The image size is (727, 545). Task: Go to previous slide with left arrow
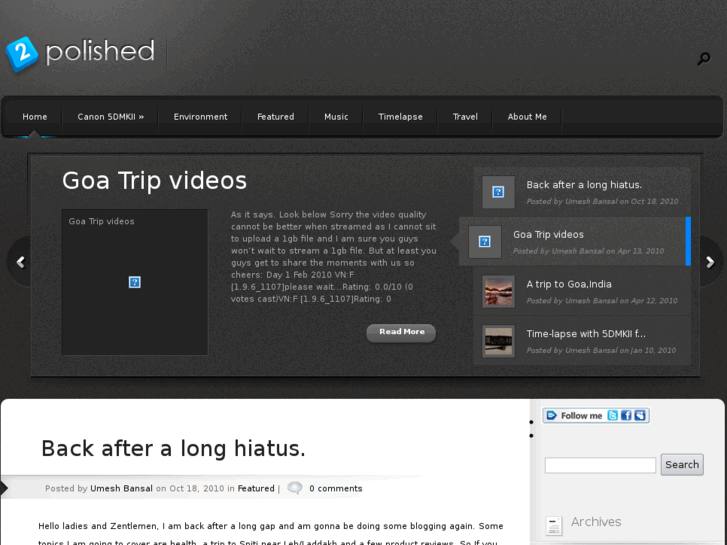click(20, 262)
